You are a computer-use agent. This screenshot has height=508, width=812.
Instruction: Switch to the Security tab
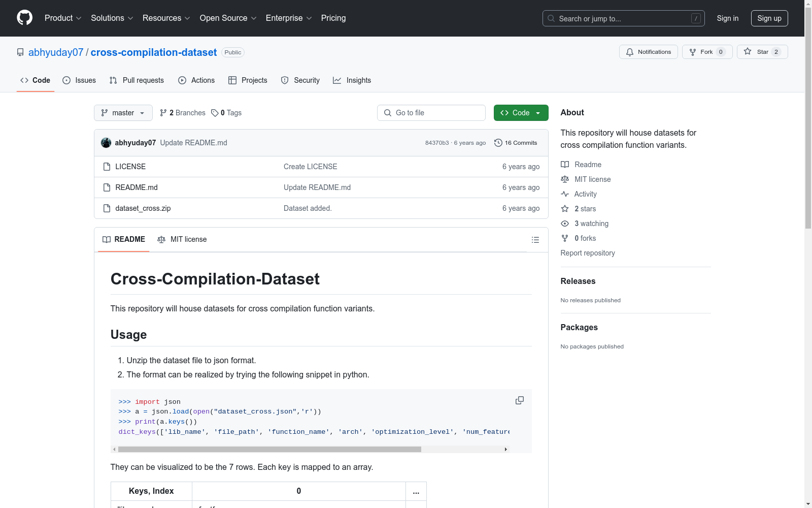300,80
